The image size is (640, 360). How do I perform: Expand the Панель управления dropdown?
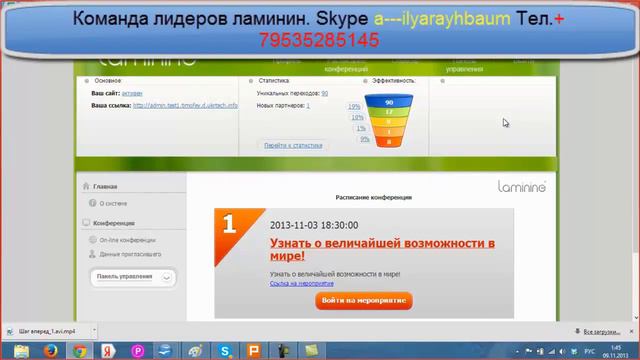click(133, 278)
